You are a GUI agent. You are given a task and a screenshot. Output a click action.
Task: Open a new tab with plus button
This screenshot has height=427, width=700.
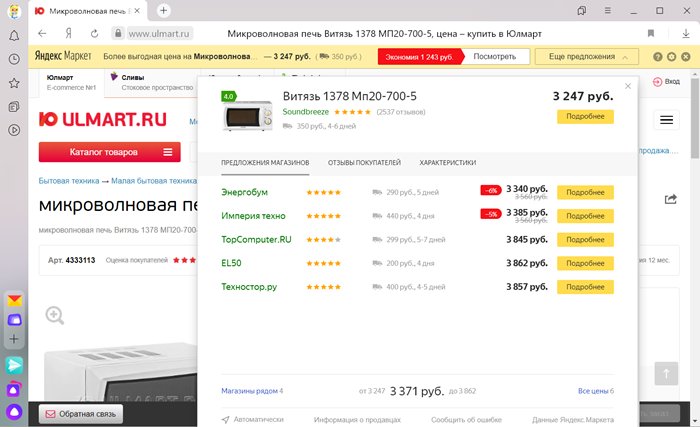click(x=163, y=11)
